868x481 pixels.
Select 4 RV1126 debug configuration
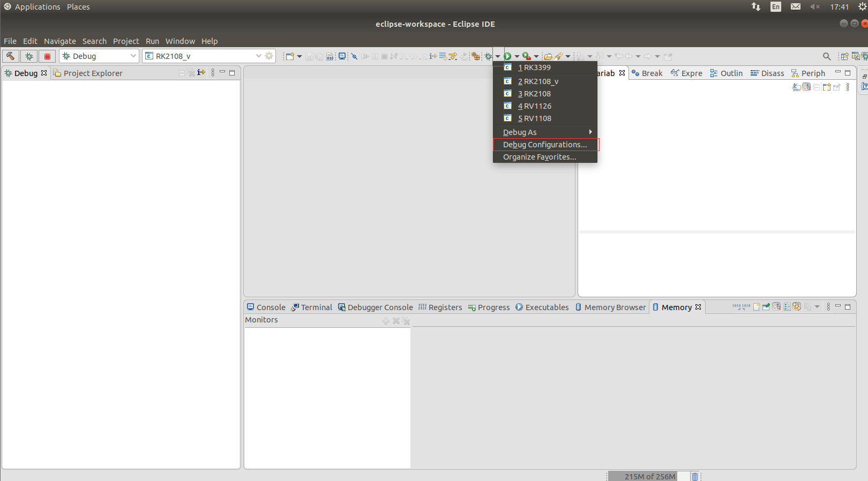click(x=545, y=106)
